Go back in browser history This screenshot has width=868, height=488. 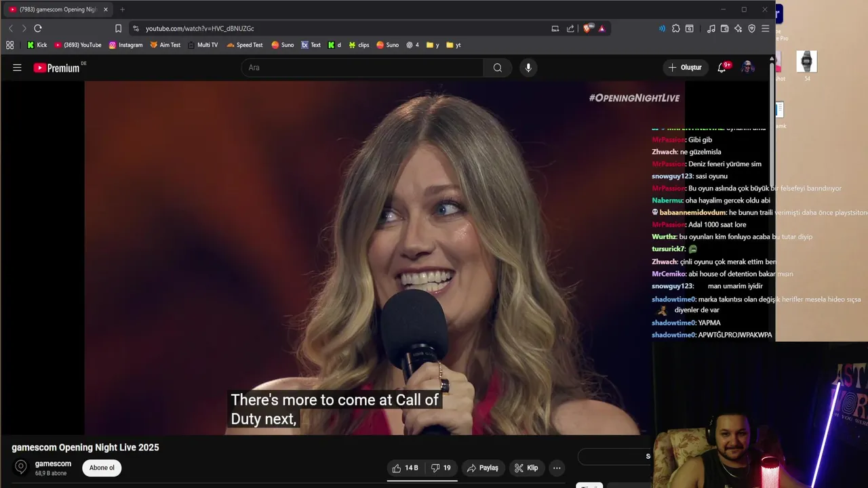[11, 28]
